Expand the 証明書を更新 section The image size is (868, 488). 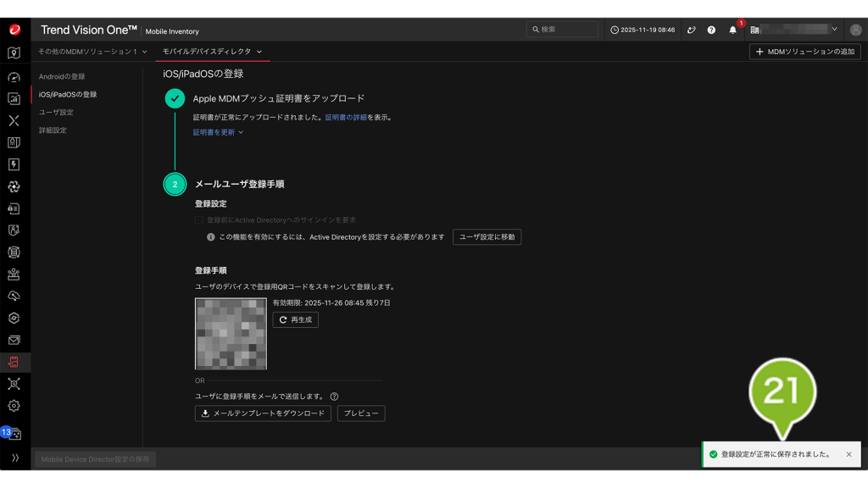click(x=218, y=132)
